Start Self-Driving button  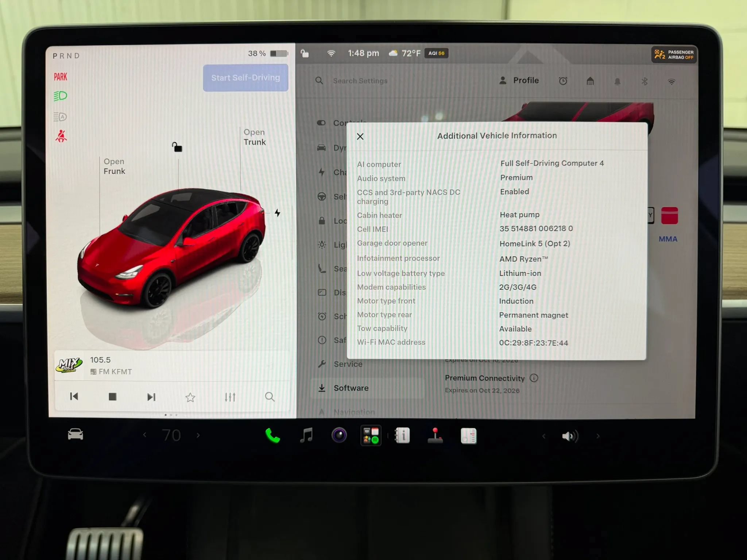[x=245, y=78]
